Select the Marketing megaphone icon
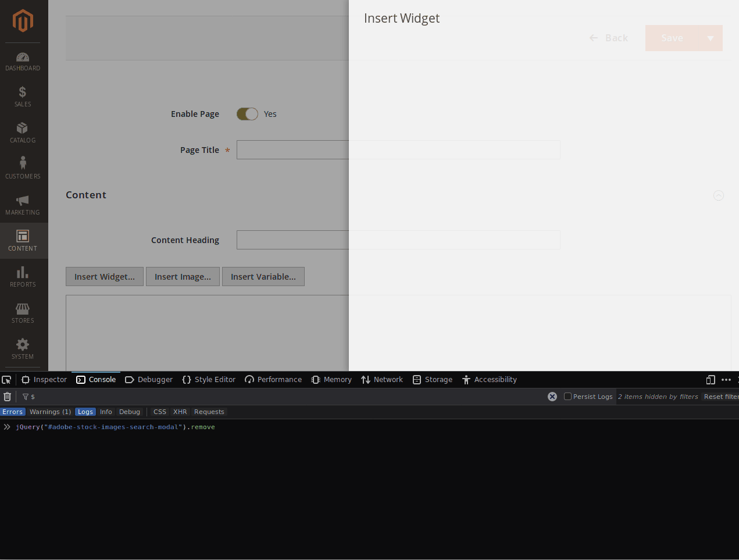The image size is (739, 560). (23, 204)
